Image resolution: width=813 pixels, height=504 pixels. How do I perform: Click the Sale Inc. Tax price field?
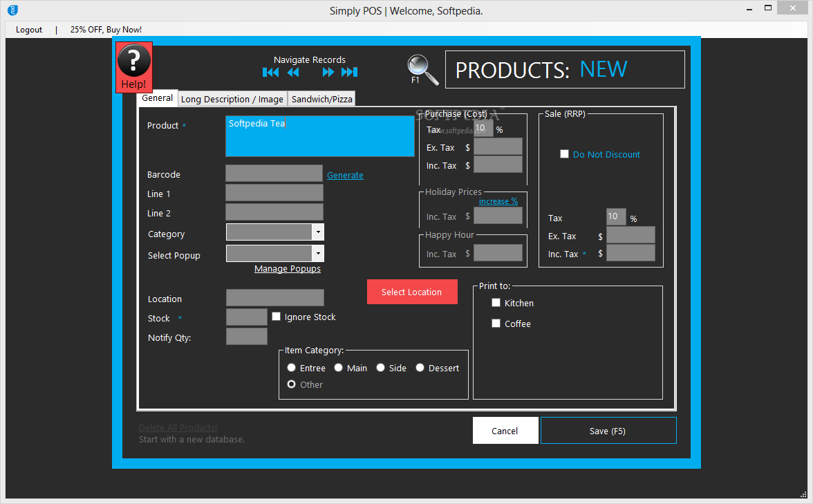click(x=630, y=253)
